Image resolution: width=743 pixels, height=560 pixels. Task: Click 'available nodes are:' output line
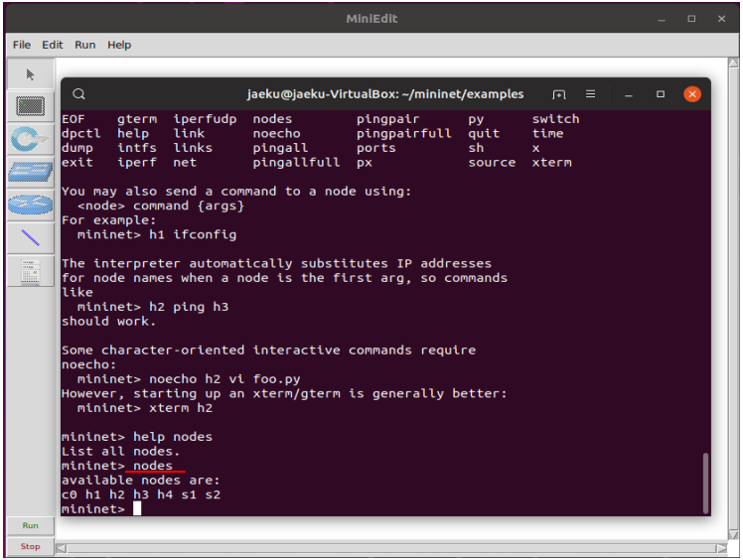pos(141,480)
